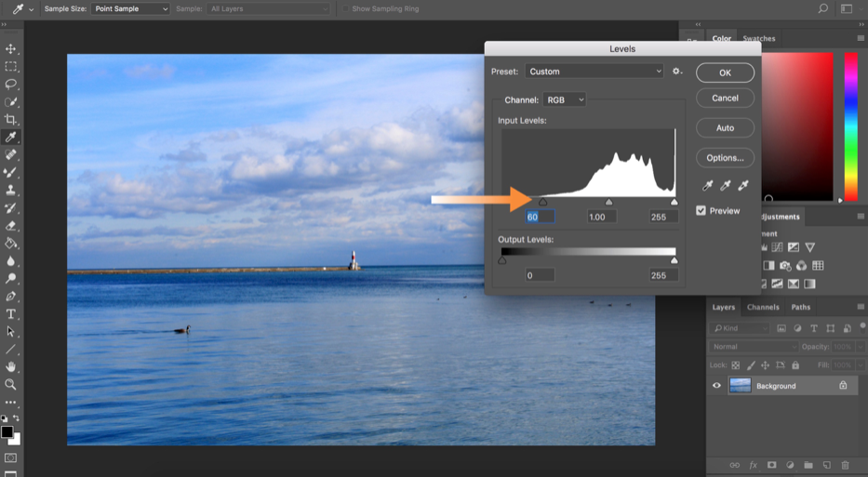Viewport: 868px width, 477px height.
Task: Toggle the Preview checkbox in Levels
Action: point(701,211)
